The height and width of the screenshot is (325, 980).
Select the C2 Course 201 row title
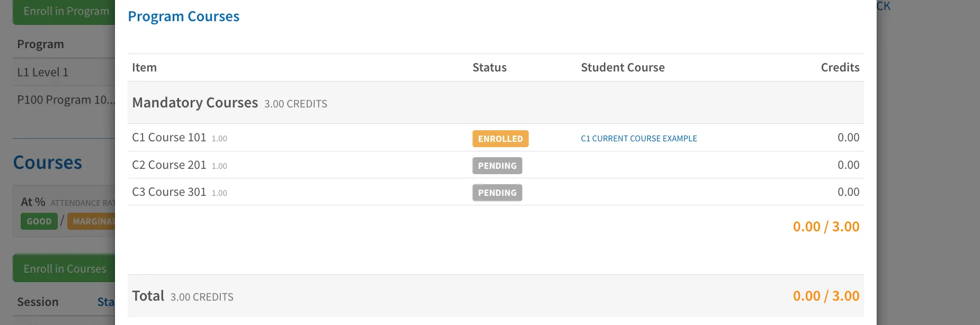(x=169, y=165)
